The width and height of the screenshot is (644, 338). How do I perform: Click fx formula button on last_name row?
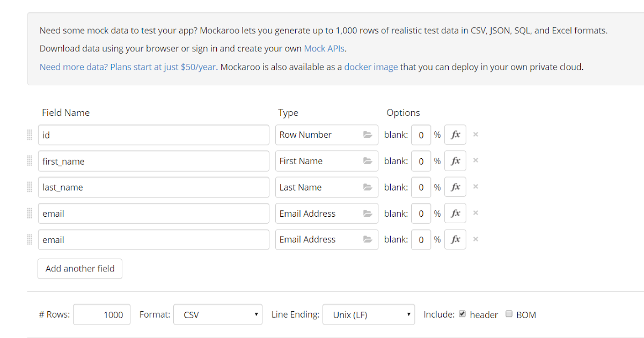tap(455, 187)
